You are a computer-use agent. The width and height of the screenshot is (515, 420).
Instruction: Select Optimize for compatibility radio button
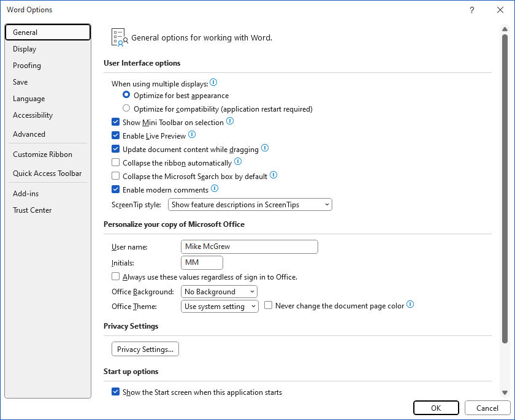[x=126, y=108]
